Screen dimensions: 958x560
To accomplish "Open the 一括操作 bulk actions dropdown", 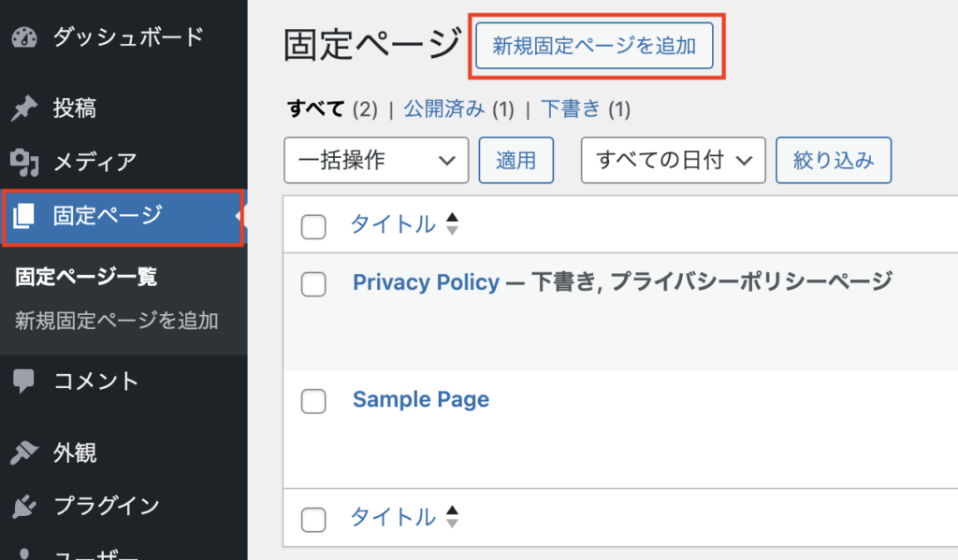I will pos(375,161).
